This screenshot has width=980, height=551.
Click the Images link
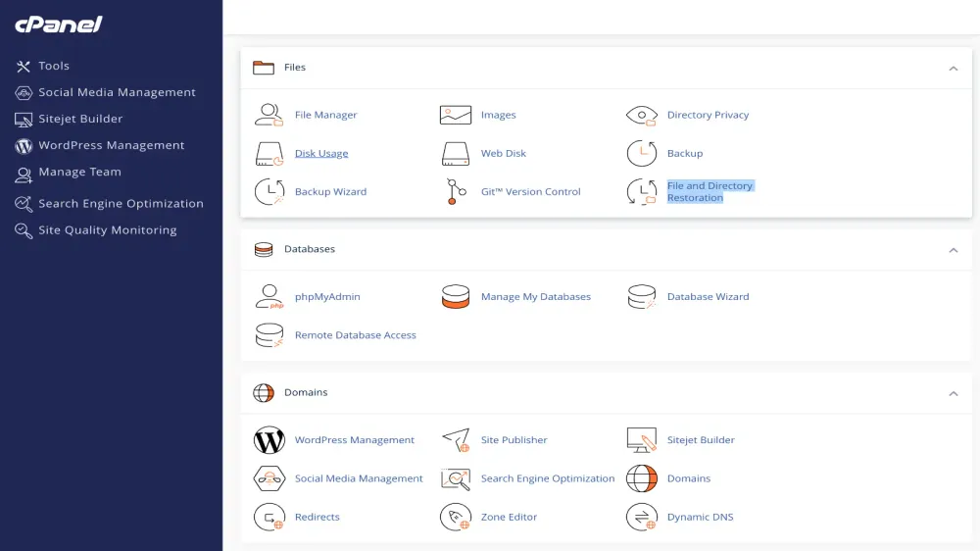498,115
